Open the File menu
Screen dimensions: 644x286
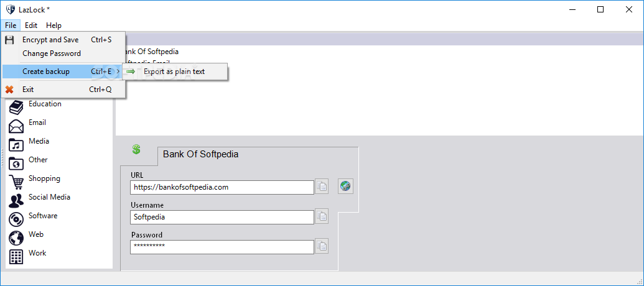click(11, 25)
